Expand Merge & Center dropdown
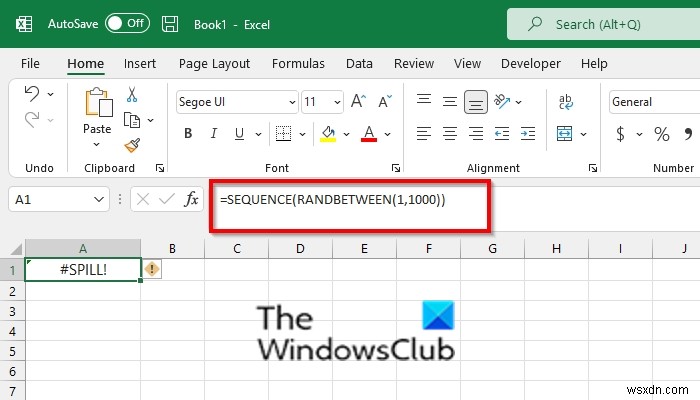This screenshot has width=700, height=400. 583,134
